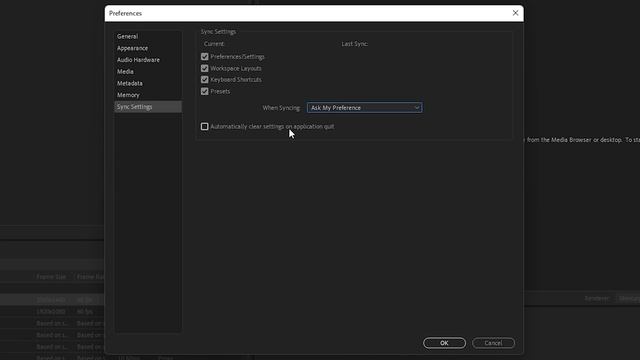640x360 pixels.
Task: Disable Keyboard Shortcuts syncing
Action: tap(204, 80)
